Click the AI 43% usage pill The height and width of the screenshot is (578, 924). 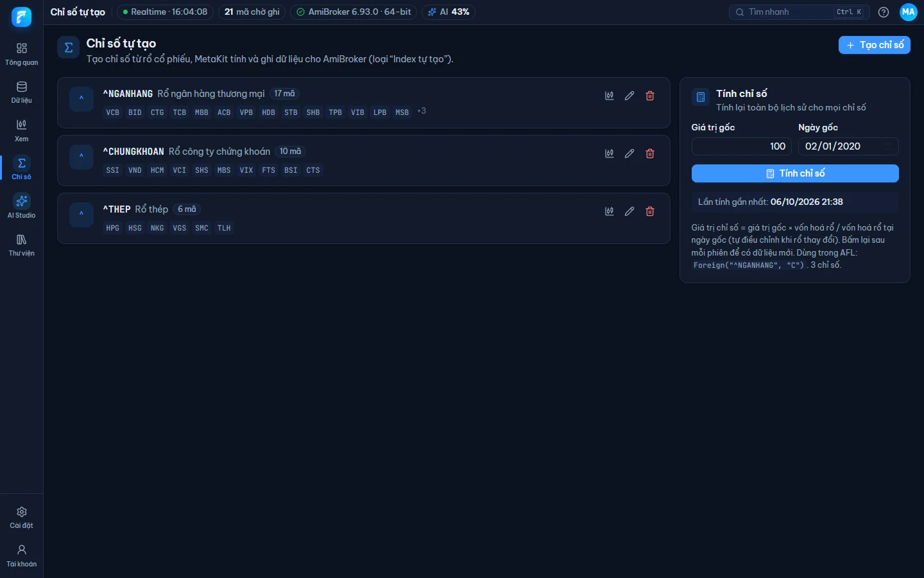tap(449, 12)
